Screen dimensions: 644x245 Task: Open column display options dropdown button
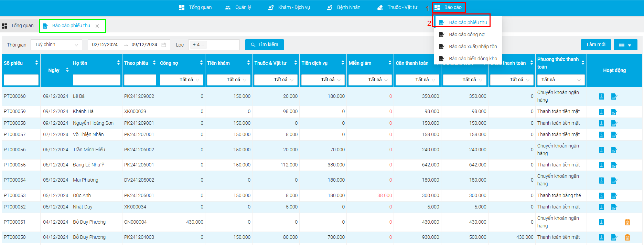(625, 45)
